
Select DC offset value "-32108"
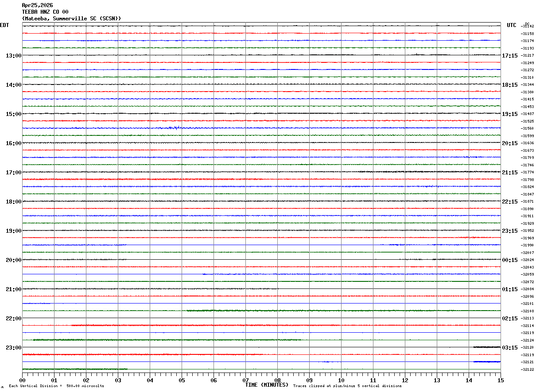pos(528,311)
